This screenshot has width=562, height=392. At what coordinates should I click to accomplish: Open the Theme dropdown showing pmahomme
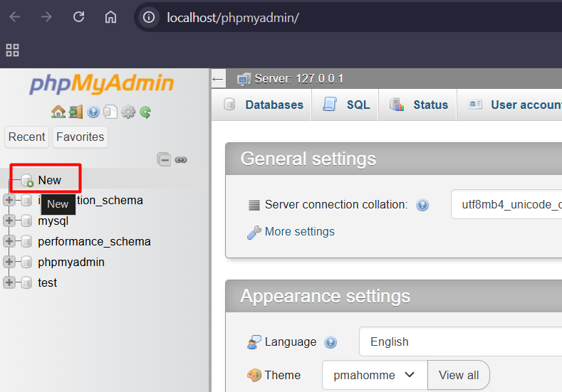tap(375, 375)
